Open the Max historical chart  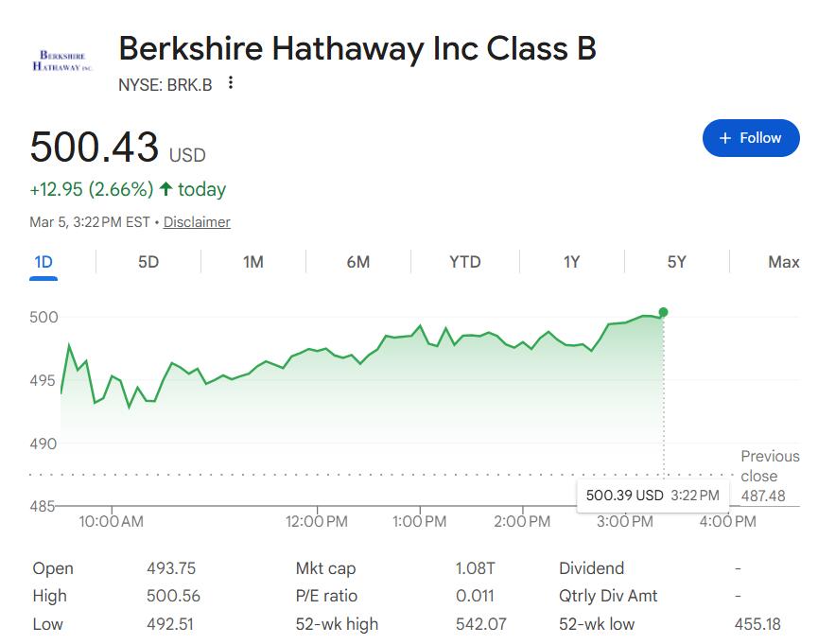[782, 262]
